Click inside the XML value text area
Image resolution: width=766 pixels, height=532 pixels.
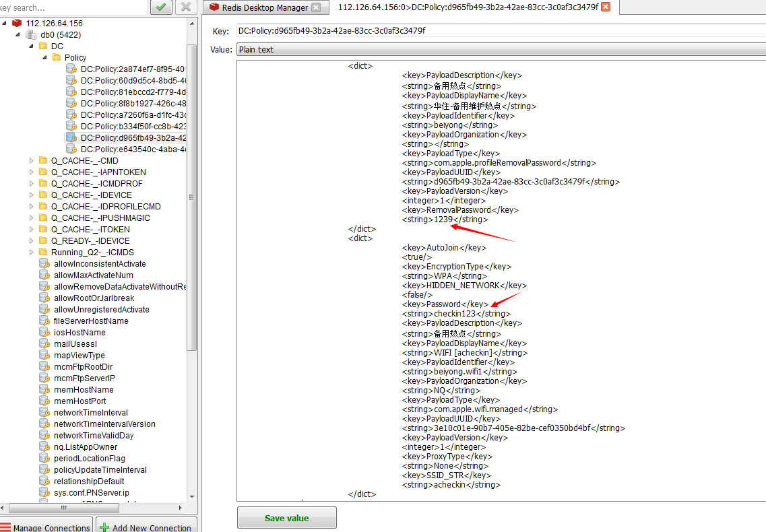501,280
